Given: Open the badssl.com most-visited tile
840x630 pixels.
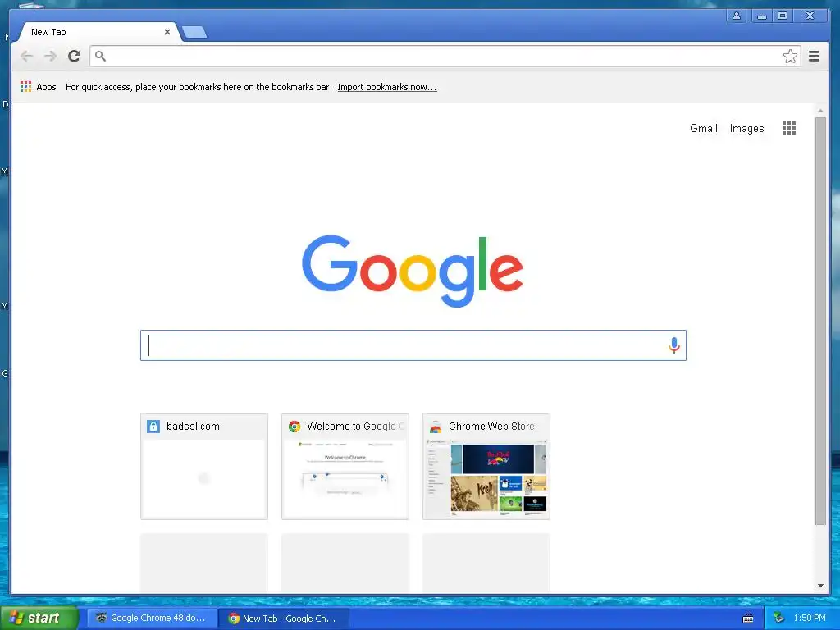Looking at the screenshot, I should point(204,466).
